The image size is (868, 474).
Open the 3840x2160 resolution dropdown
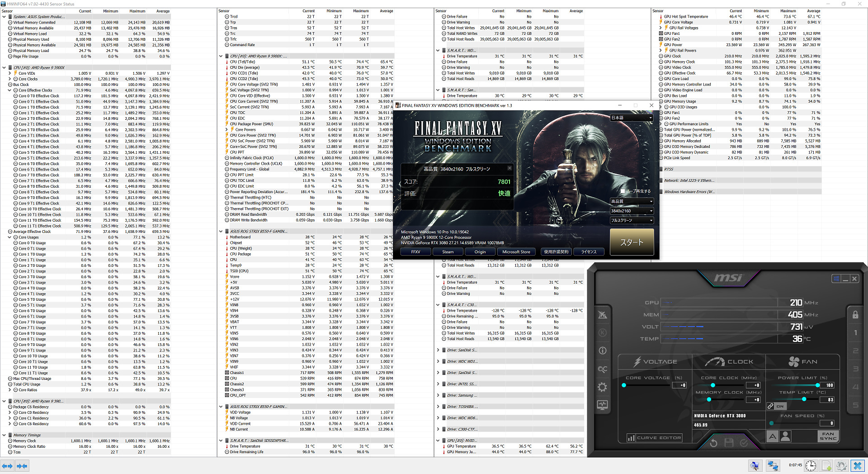tap(631, 211)
